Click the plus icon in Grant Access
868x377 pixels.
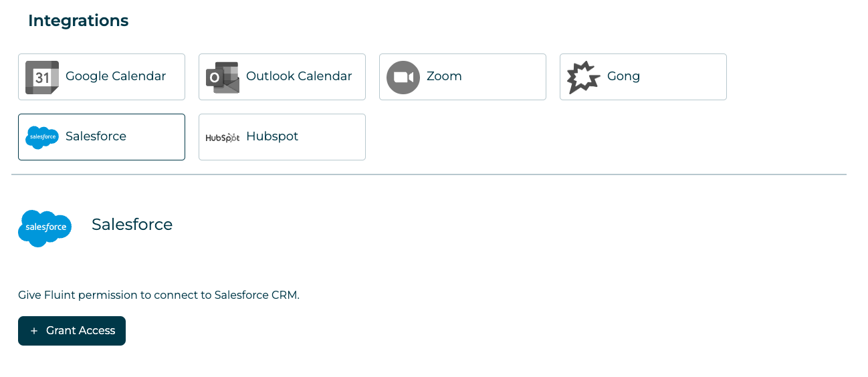pos(34,331)
